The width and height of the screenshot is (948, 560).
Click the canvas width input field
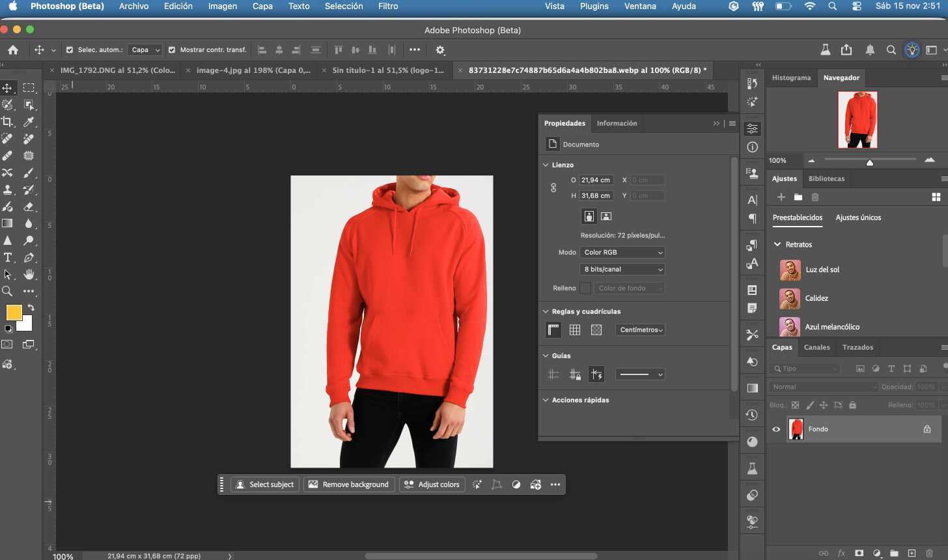[596, 180]
